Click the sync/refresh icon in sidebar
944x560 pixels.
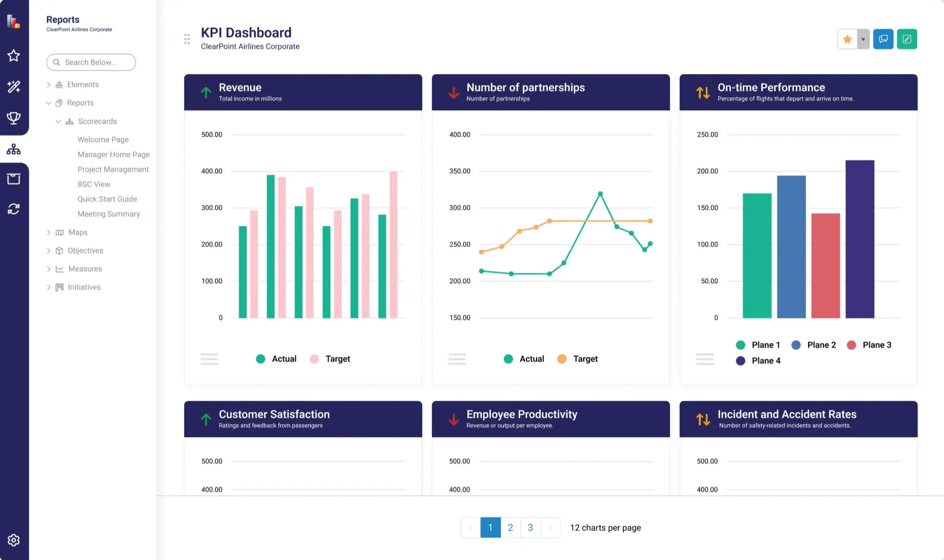coord(13,208)
